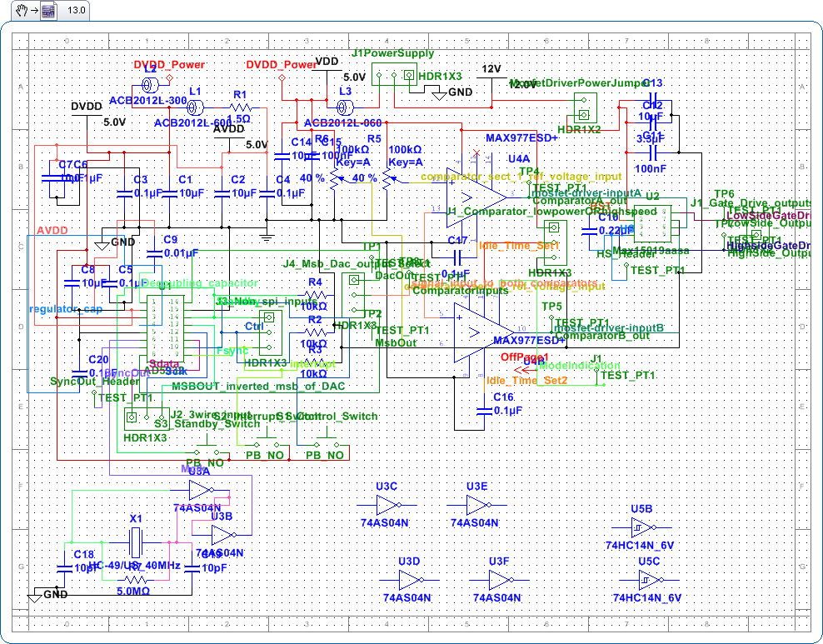Image resolution: width=823 pixels, height=644 pixels.
Task: Select the Ctrl HDR1X3 header symbol
Action: pos(271,332)
